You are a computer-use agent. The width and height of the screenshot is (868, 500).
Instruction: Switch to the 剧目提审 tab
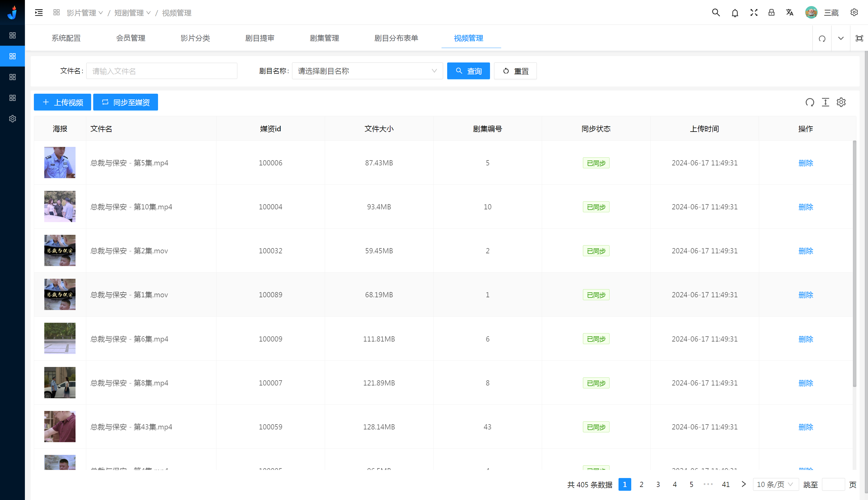click(x=259, y=38)
